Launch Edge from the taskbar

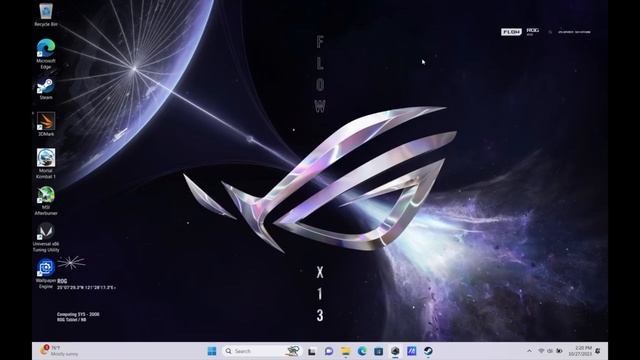point(362,351)
